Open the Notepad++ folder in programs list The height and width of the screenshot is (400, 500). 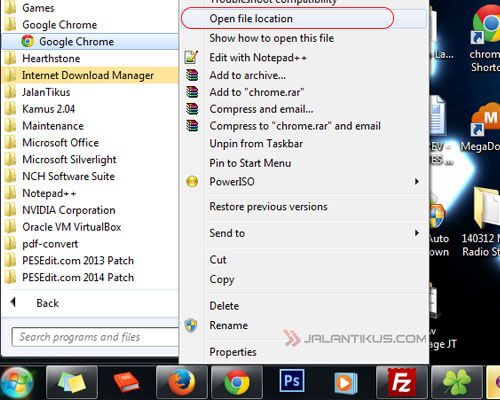[49, 193]
